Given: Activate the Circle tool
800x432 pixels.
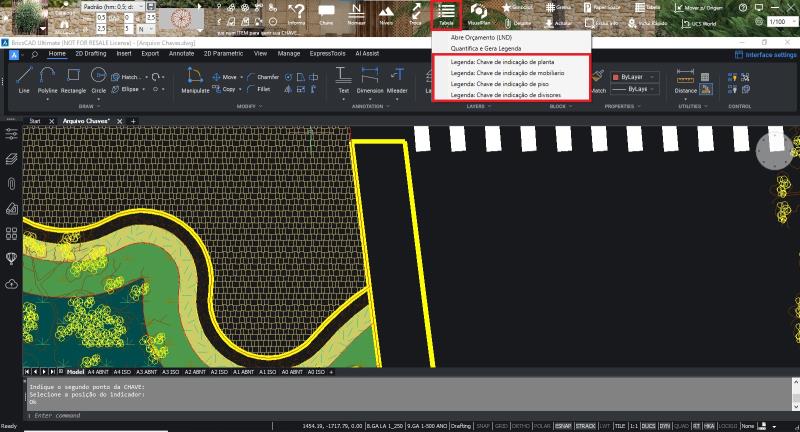Looking at the screenshot, I should pyautogui.click(x=99, y=79).
